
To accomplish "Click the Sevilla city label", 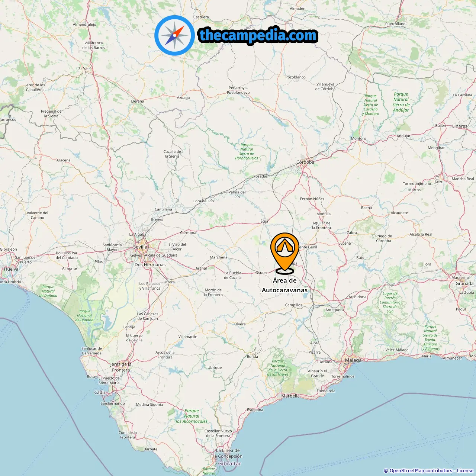I will 140,247.
